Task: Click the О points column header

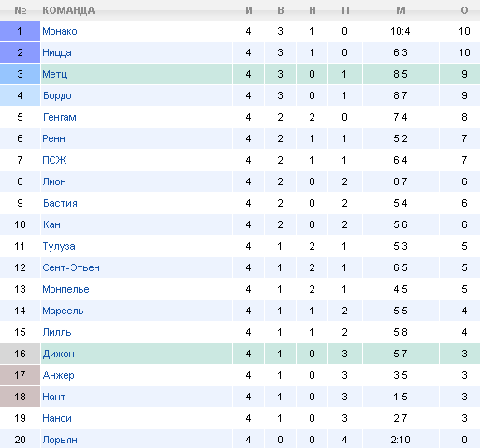Action: tap(464, 10)
